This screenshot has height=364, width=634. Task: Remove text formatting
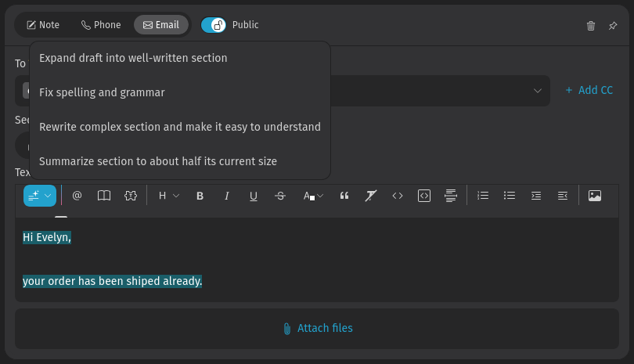[371, 196]
